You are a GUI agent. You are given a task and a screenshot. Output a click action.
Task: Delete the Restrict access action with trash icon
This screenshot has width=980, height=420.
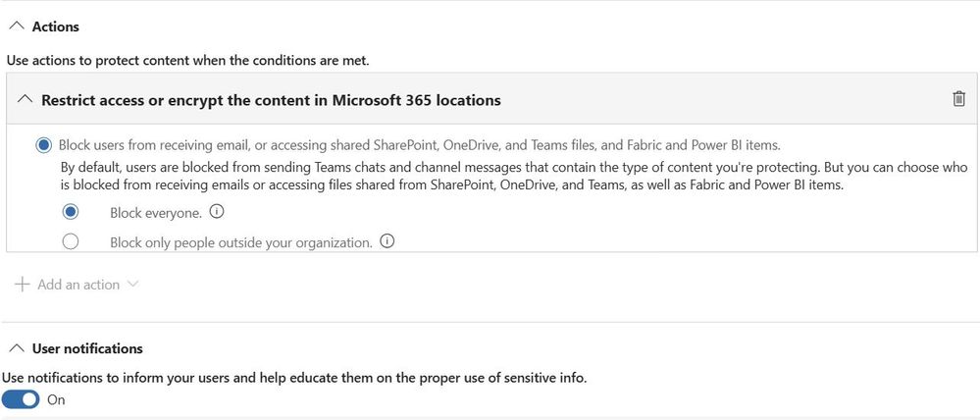[958, 99]
